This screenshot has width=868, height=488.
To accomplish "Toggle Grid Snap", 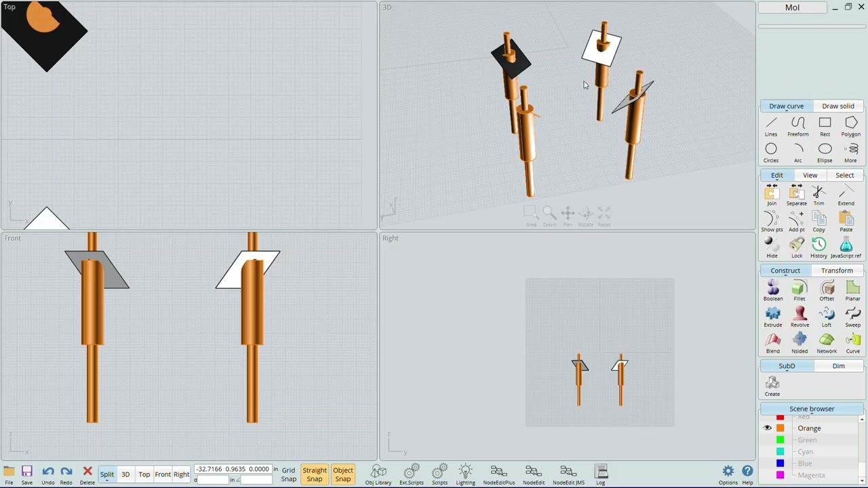I will [288, 474].
